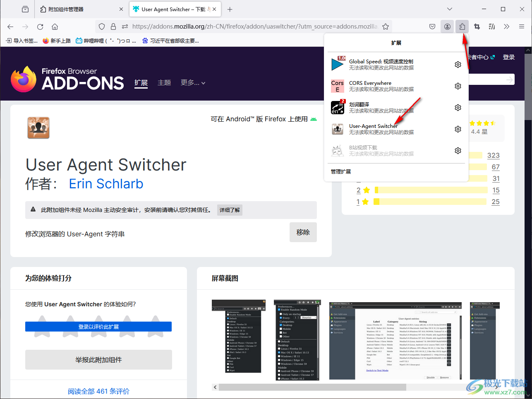
Task: Click 登录以评价此扩展 button
Action: coord(98,327)
